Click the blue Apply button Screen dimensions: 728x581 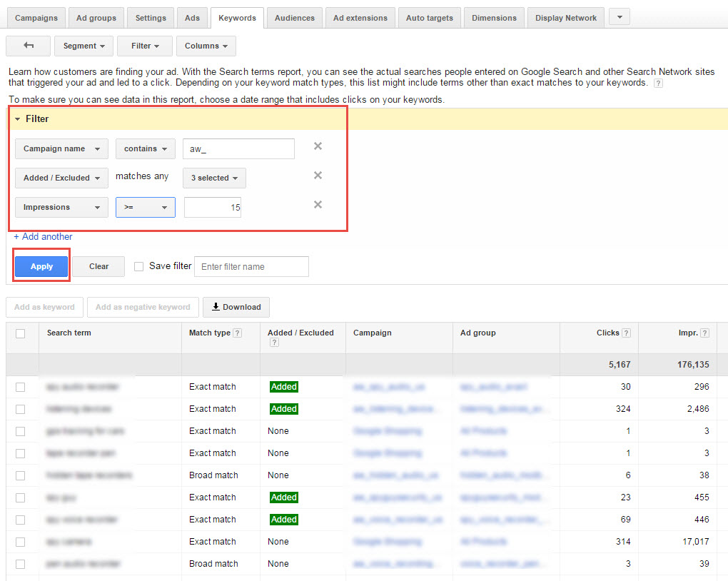pos(41,266)
